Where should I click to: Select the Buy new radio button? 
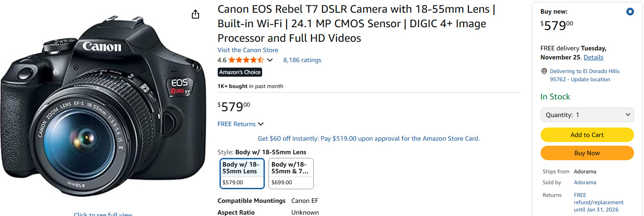(629, 12)
